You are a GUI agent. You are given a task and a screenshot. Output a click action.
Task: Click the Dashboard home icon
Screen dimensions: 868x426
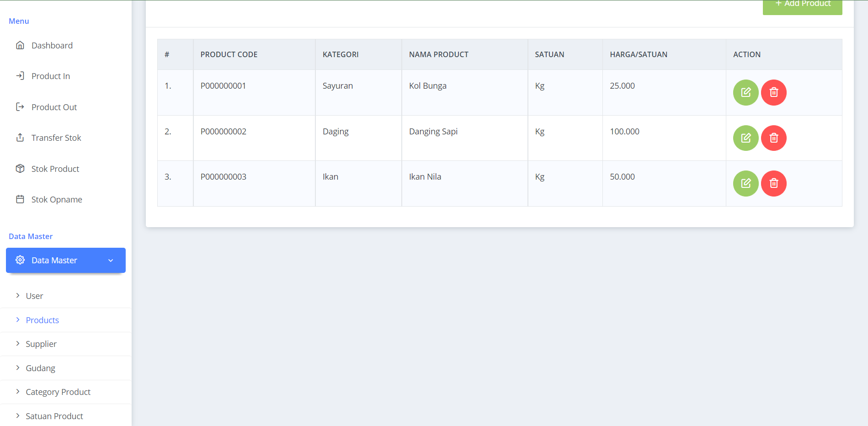(20, 45)
